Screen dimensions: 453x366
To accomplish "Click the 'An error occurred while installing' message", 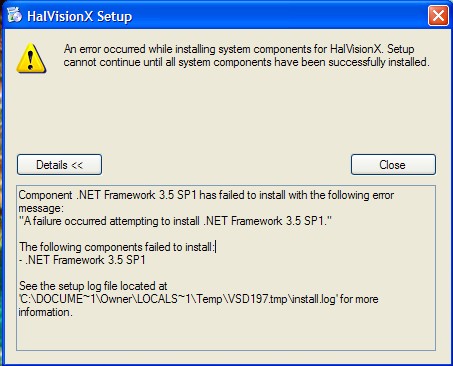I will point(239,49).
